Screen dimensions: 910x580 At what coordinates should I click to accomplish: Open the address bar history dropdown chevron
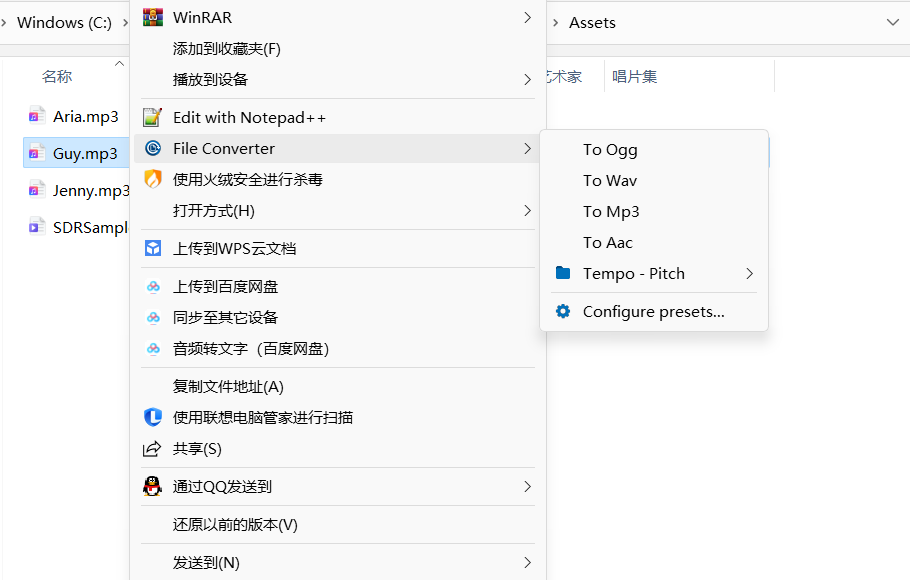[x=893, y=22]
